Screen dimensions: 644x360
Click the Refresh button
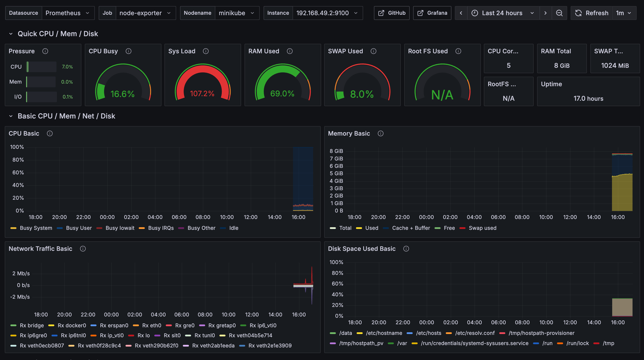(591, 13)
